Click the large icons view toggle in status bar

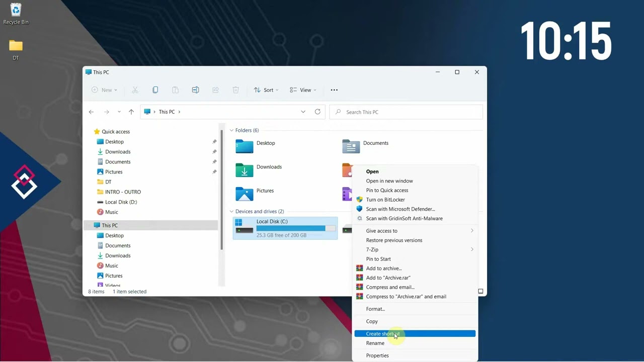coord(480,291)
